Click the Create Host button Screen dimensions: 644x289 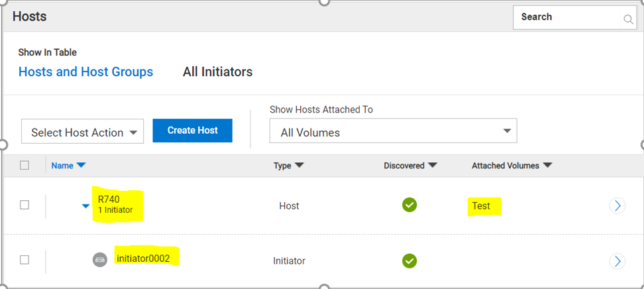[192, 131]
